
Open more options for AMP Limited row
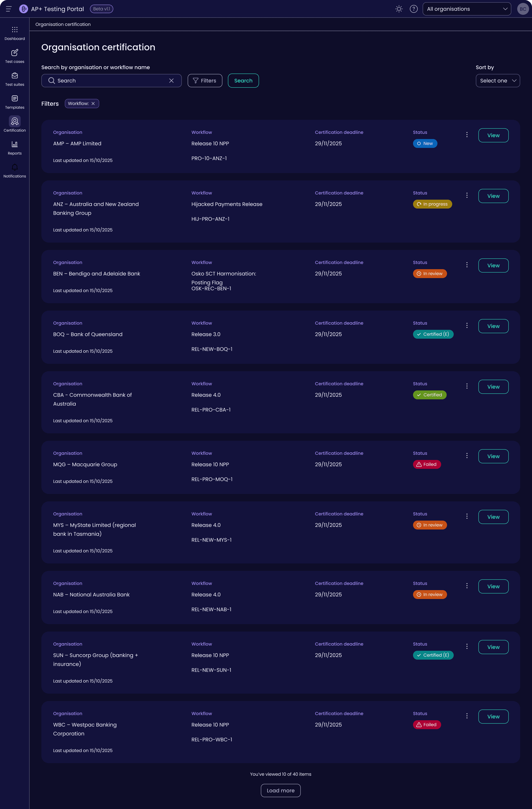[467, 135]
